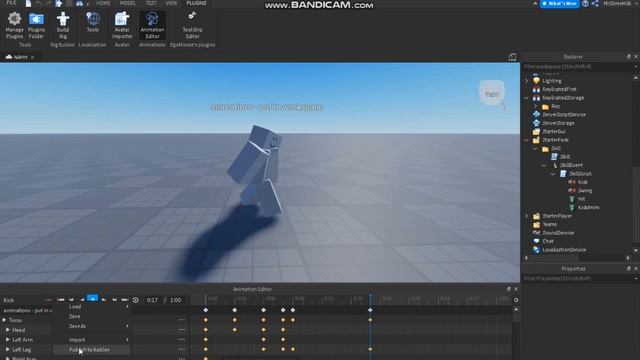Toggle the Animation Editor plugin
Image resolution: width=640 pixels, height=360 pixels.
tap(152, 25)
